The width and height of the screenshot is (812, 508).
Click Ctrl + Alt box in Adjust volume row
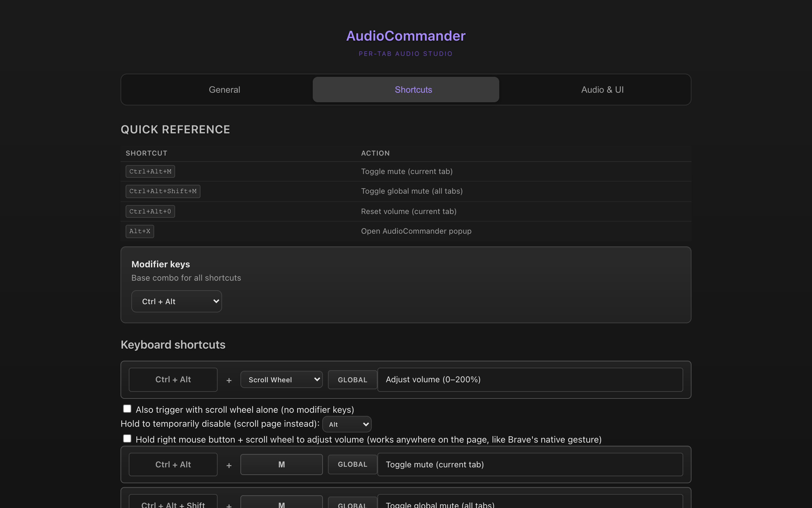pos(173,380)
